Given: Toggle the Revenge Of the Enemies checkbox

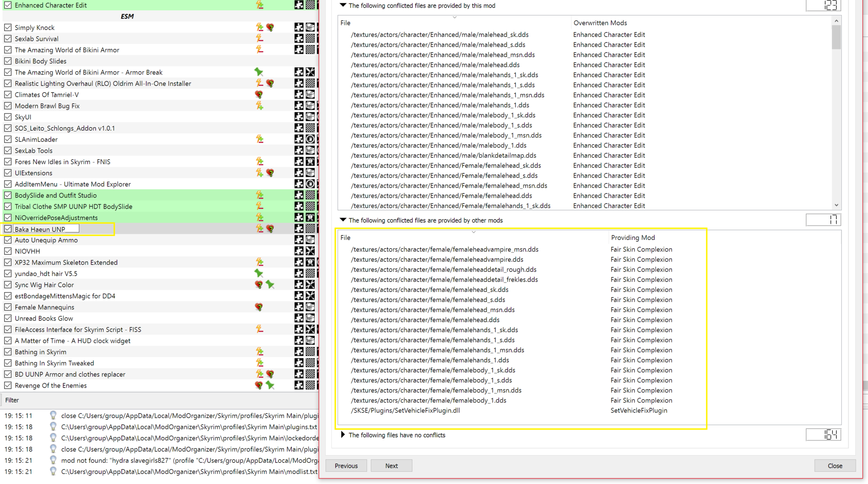Looking at the screenshot, I should point(8,385).
